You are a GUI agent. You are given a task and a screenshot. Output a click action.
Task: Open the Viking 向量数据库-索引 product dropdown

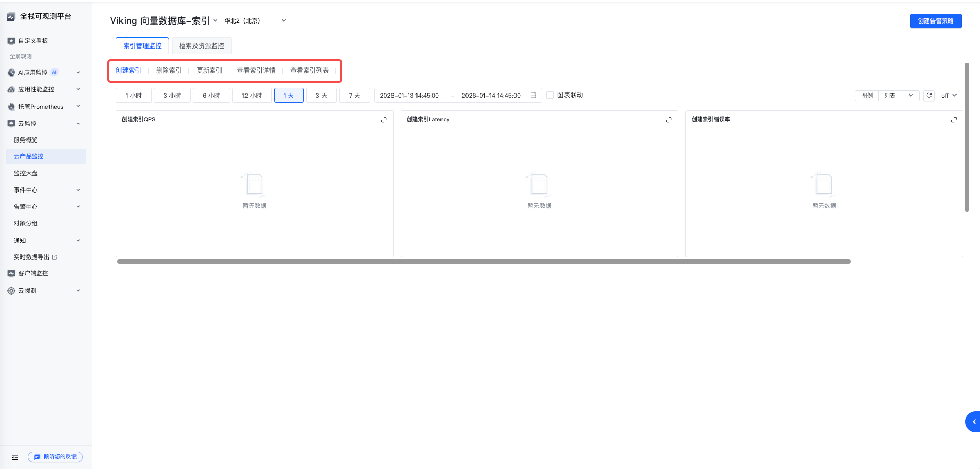[x=164, y=21]
